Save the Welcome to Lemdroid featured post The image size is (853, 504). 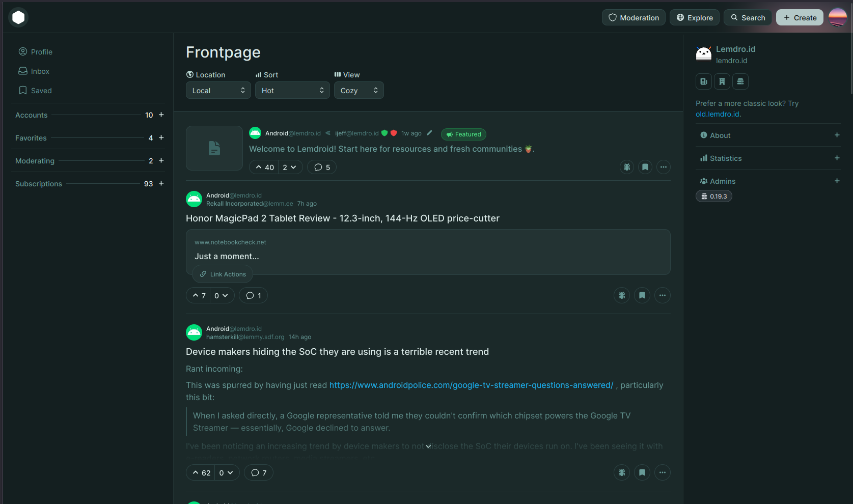[x=645, y=167]
